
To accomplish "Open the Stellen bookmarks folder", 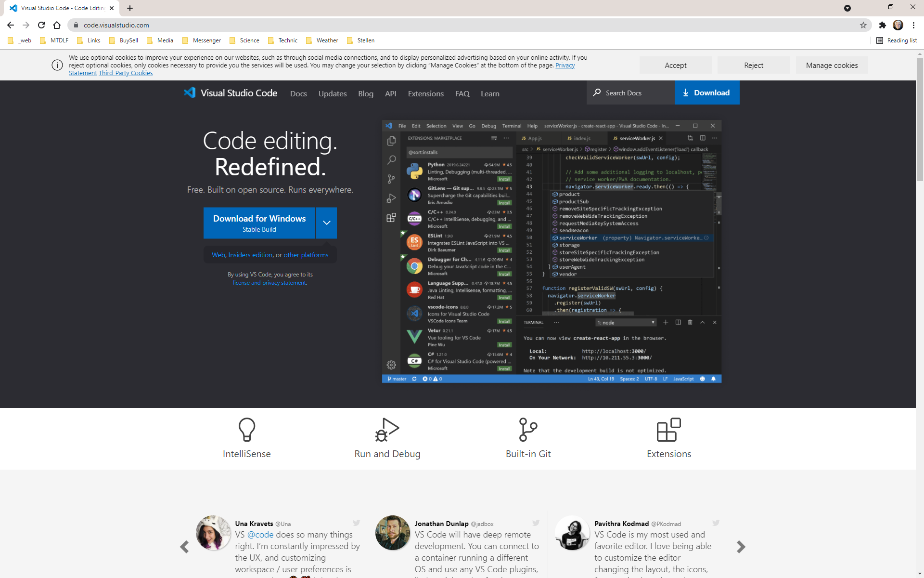I will click(x=361, y=40).
